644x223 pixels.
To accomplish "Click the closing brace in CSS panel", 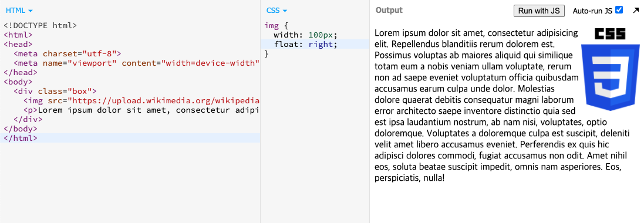I will pyautogui.click(x=267, y=53).
